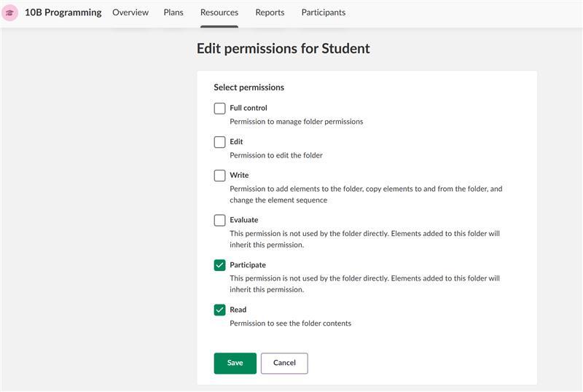Click the 10B Programming course title

click(x=63, y=12)
